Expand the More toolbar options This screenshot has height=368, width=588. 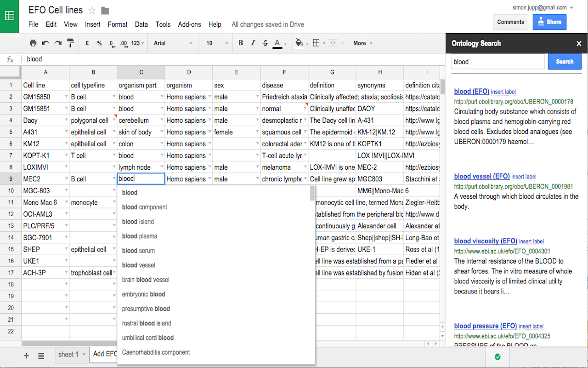pos(362,43)
